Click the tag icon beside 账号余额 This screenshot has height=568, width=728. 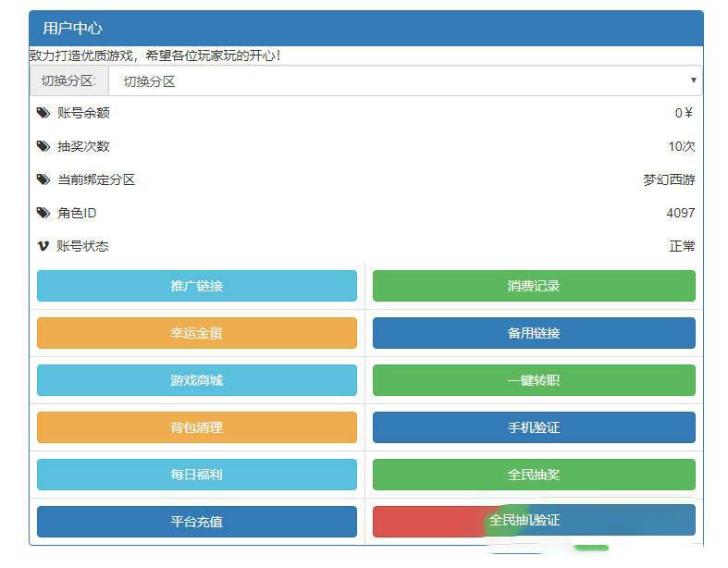pos(43,113)
